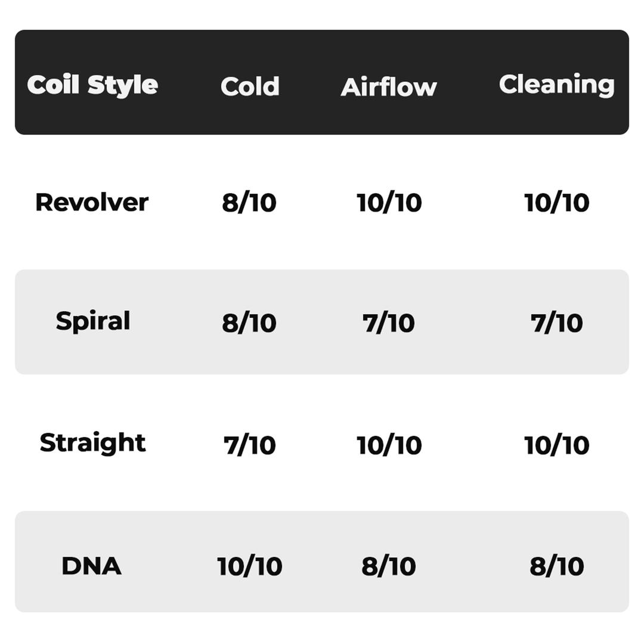Select the DNA row label
Viewport: 644px width, 644px height.
pyautogui.click(x=91, y=566)
